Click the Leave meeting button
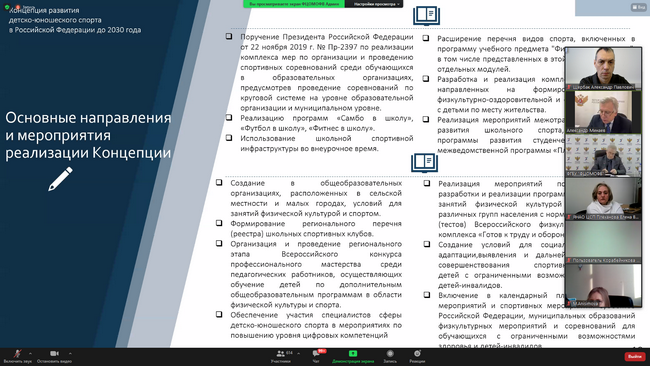This screenshot has width=650, height=366. pyautogui.click(x=635, y=356)
